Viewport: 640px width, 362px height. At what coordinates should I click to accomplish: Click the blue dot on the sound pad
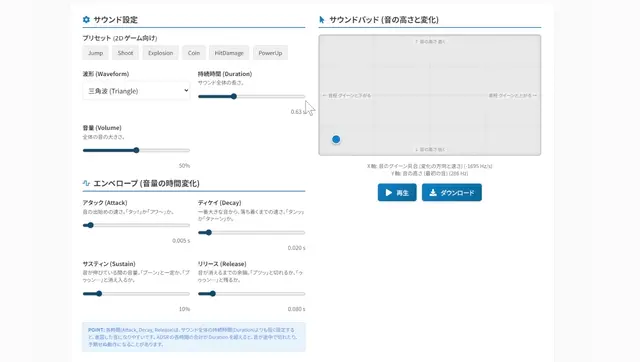(x=336, y=140)
